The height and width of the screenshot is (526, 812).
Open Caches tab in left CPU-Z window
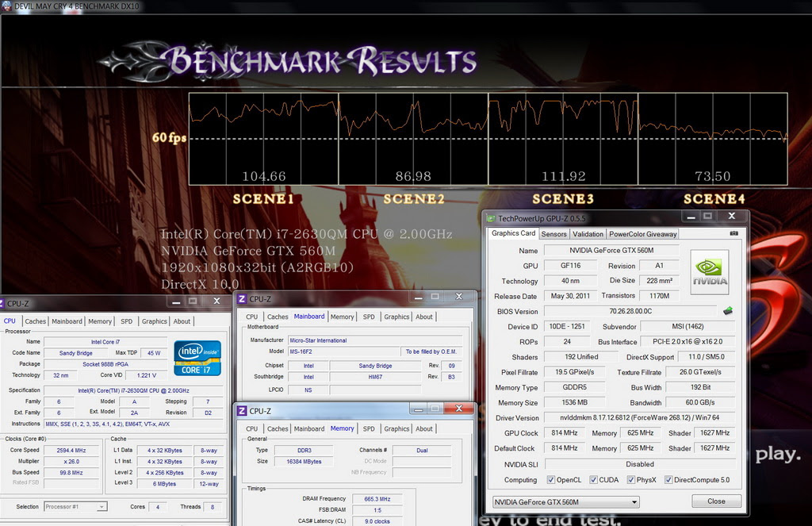[x=35, y=321]
